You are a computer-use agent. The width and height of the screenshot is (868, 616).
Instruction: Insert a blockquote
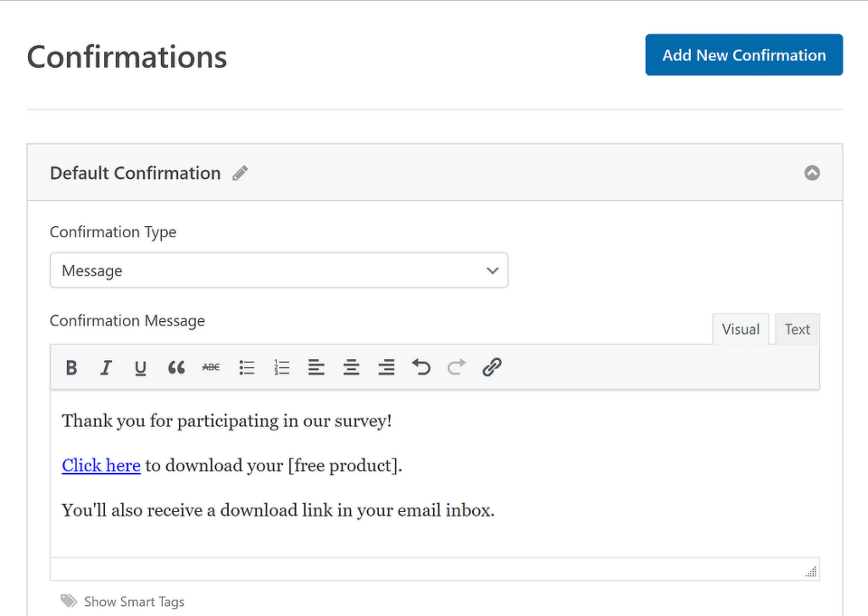pos(176,367)
